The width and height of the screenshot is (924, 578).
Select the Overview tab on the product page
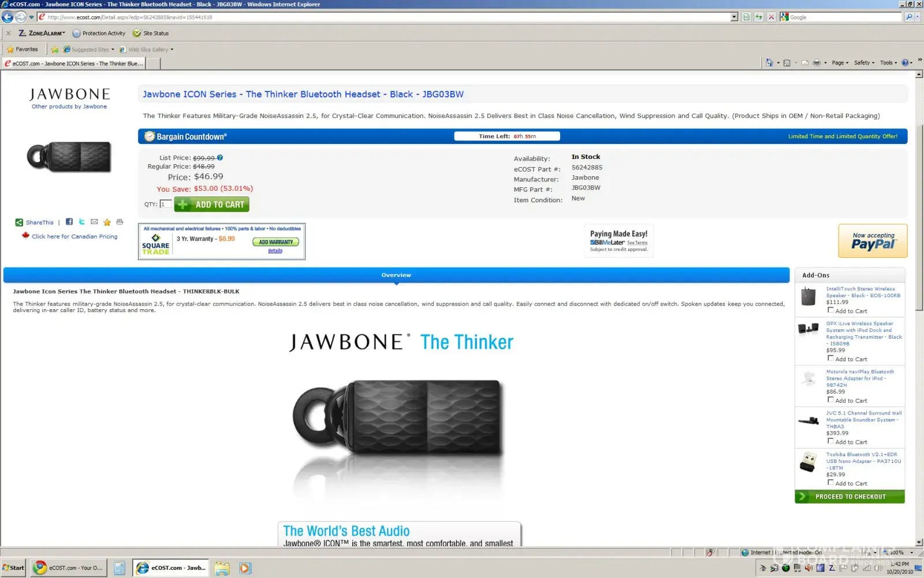[396, 275]
